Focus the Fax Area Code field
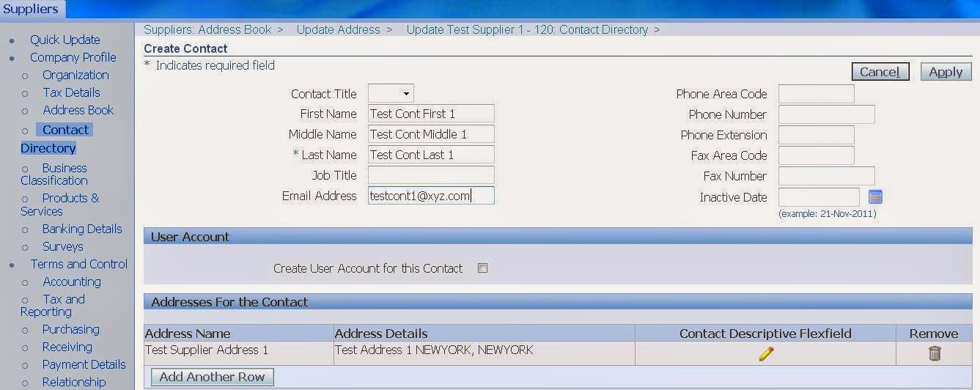 click(x=817, y=155)
